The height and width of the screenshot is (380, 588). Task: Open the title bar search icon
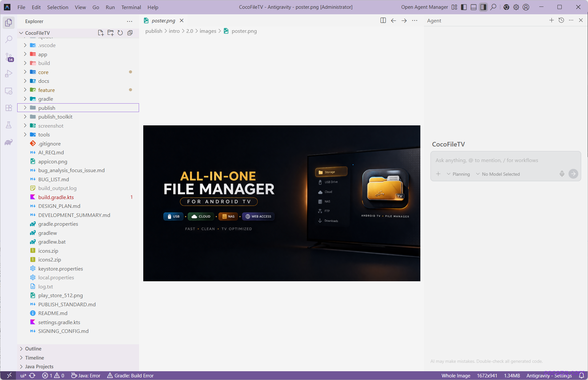click(493, 7)
